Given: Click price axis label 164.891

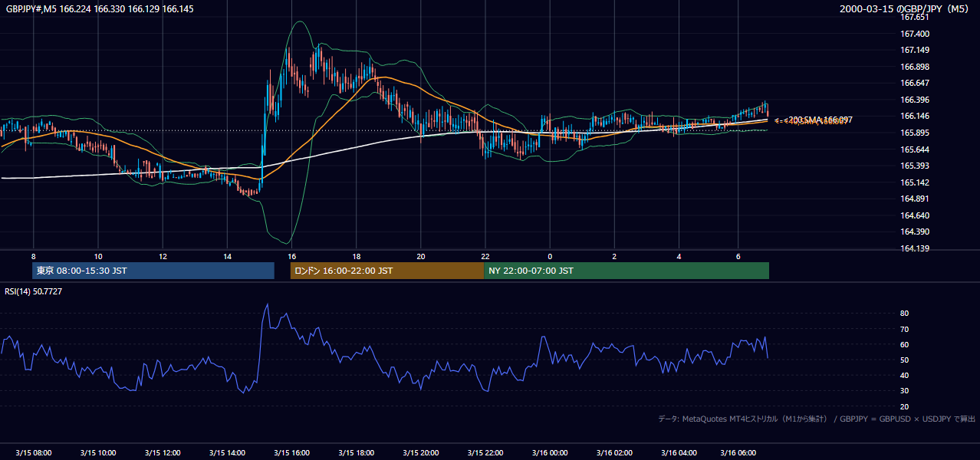Looking at the screenshot, I should pos(915,199).
